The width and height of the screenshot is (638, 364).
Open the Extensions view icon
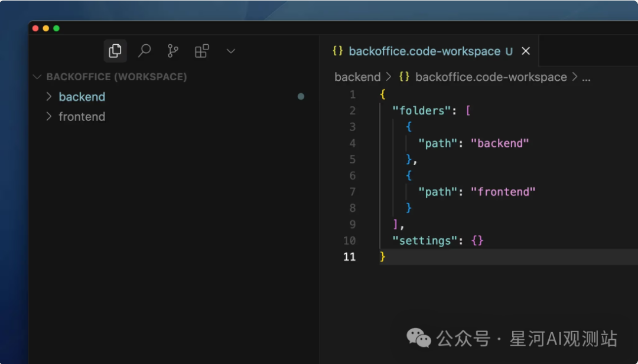coord(202,51)
